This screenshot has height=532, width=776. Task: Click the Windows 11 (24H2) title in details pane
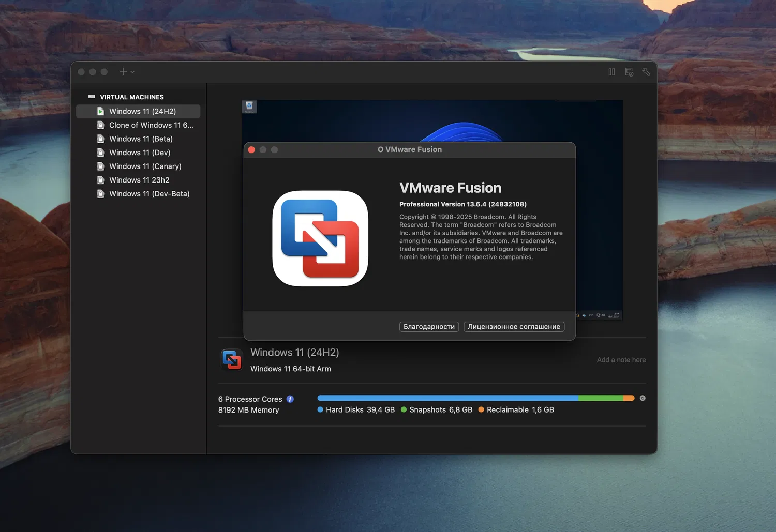[295, 353]
